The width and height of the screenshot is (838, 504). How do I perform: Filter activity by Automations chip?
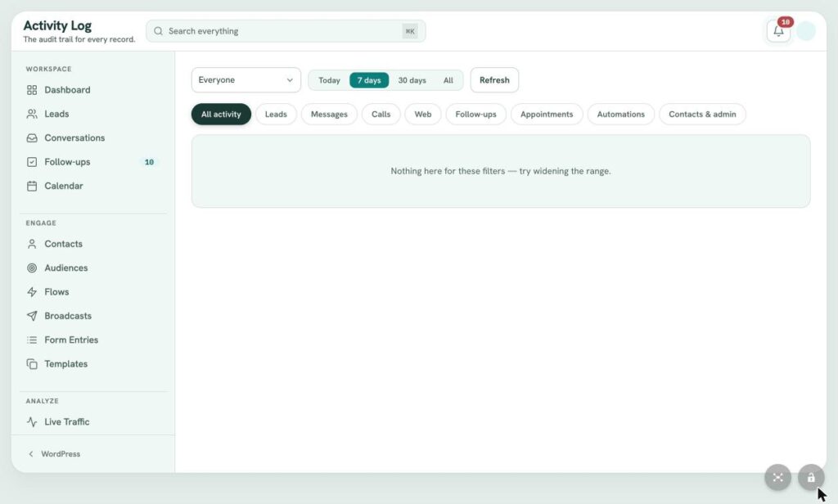click(620, 115)
